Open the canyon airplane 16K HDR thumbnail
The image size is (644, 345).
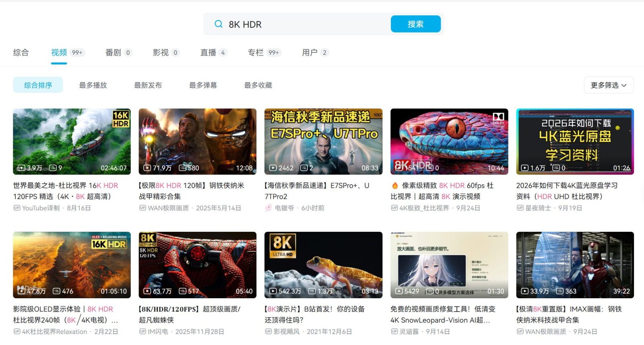click(72, 265)
